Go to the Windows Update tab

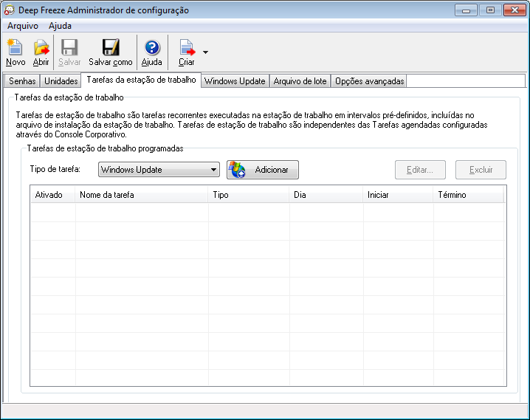(235, 81)
